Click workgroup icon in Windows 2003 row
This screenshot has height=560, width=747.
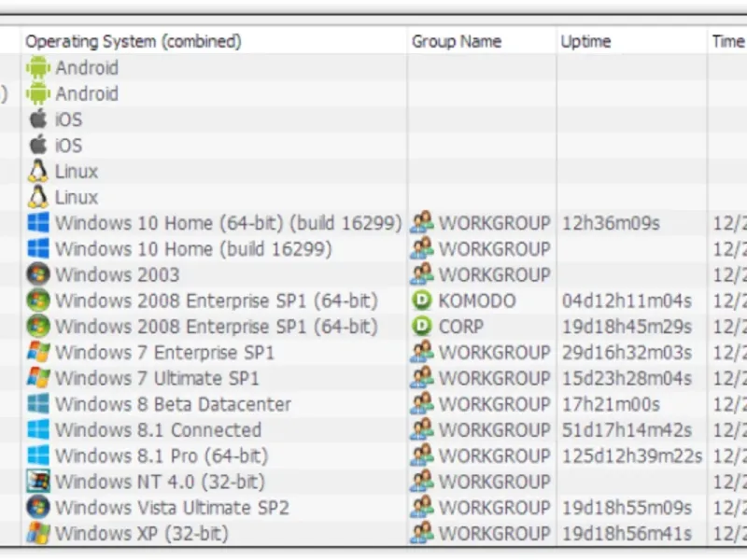[422, 273]
